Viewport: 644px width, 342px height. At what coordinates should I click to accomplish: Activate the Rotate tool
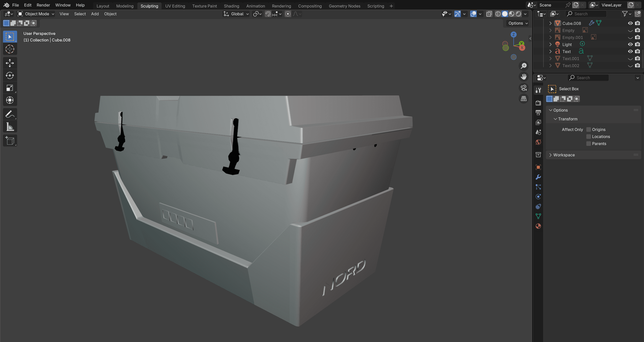coord(10,75)
